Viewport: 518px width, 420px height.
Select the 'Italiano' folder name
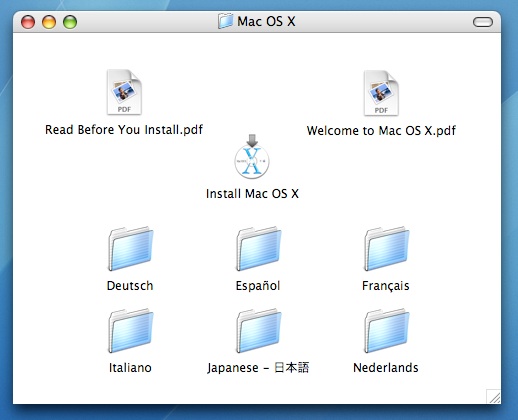[x=130, y=368]
